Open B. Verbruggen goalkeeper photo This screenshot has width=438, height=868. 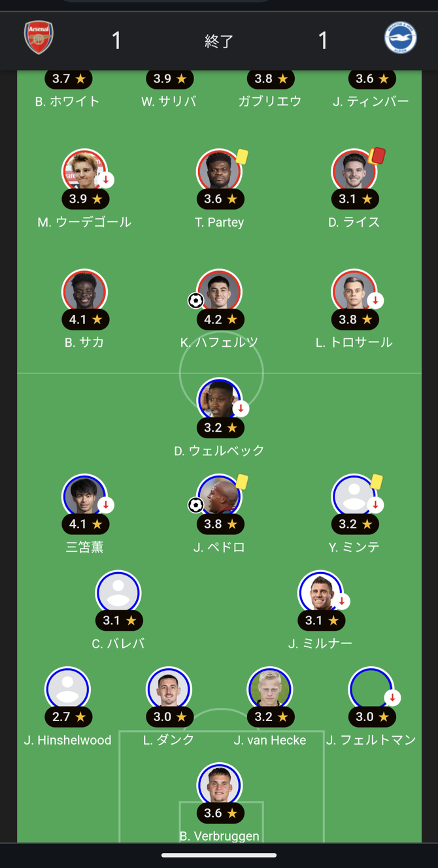pos(220,784)
